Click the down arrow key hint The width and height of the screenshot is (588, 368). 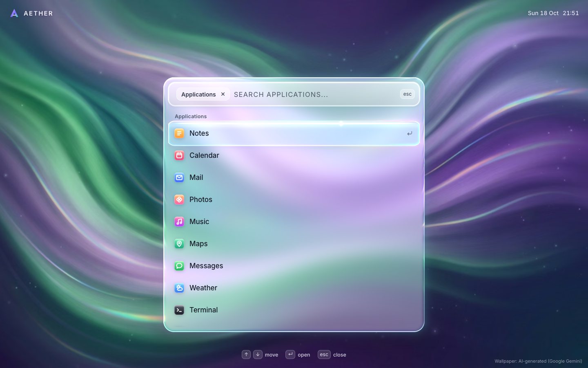click(258, 355)
